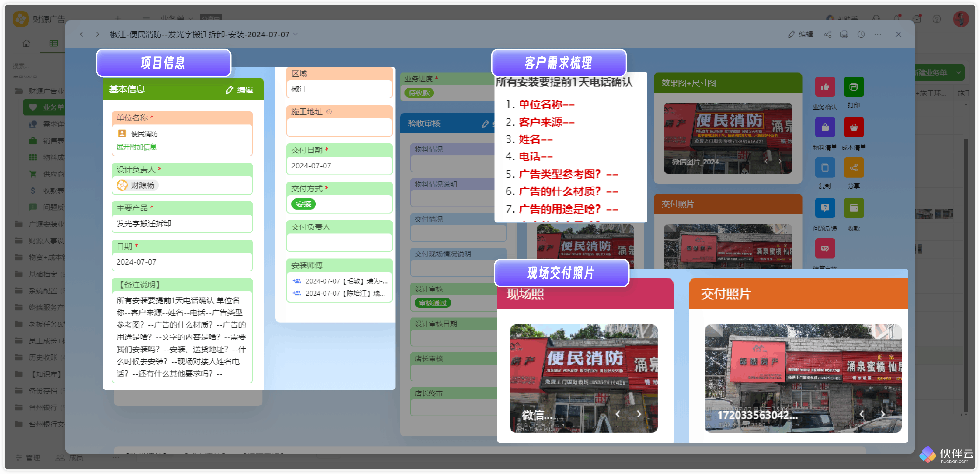Open the large 交付照片 photo thumbnail
This screenshot has height=474, width=980.
point(803,379)
